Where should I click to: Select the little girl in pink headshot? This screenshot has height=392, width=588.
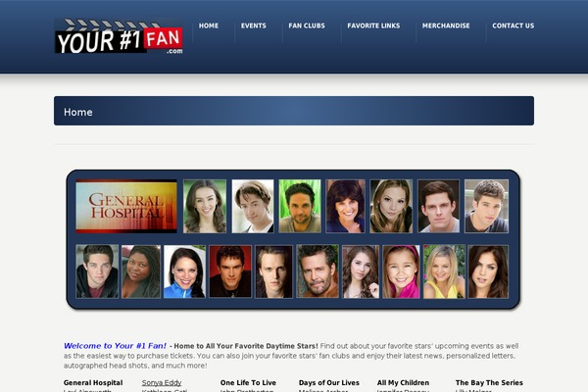(403, 271)
